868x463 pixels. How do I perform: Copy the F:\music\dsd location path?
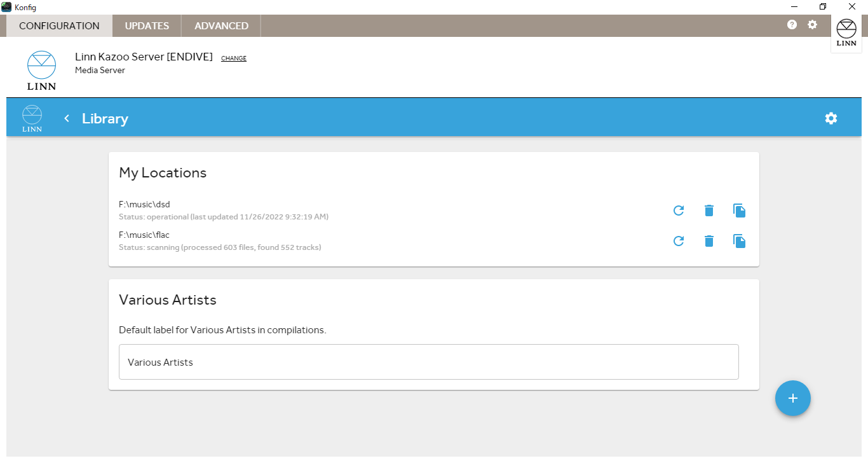click(739, 211)
